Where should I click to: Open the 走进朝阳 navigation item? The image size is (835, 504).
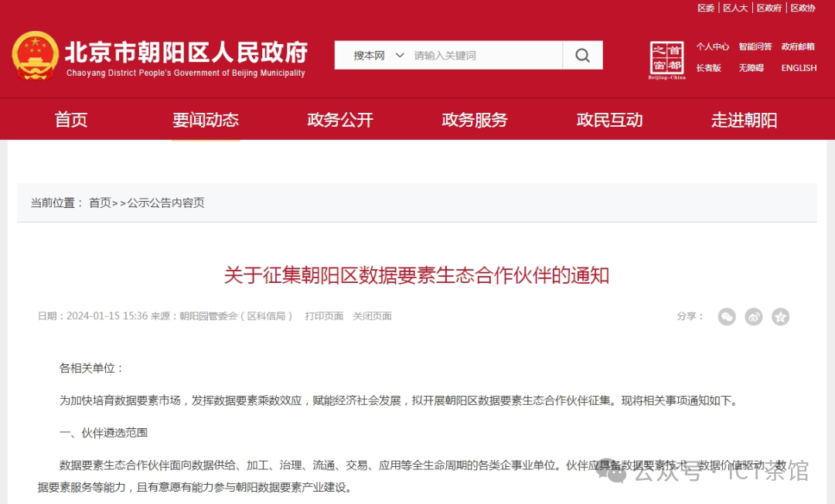click(744, 120)
